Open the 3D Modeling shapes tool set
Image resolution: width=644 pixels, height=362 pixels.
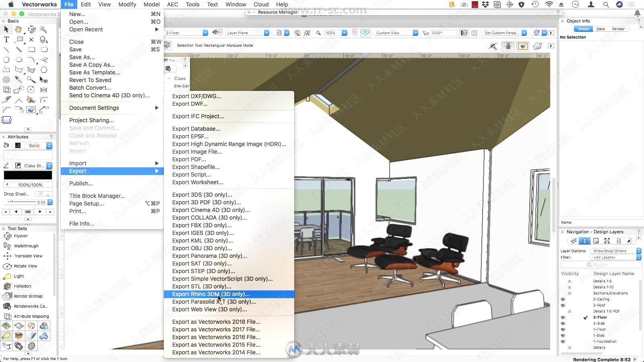(44, 326)
